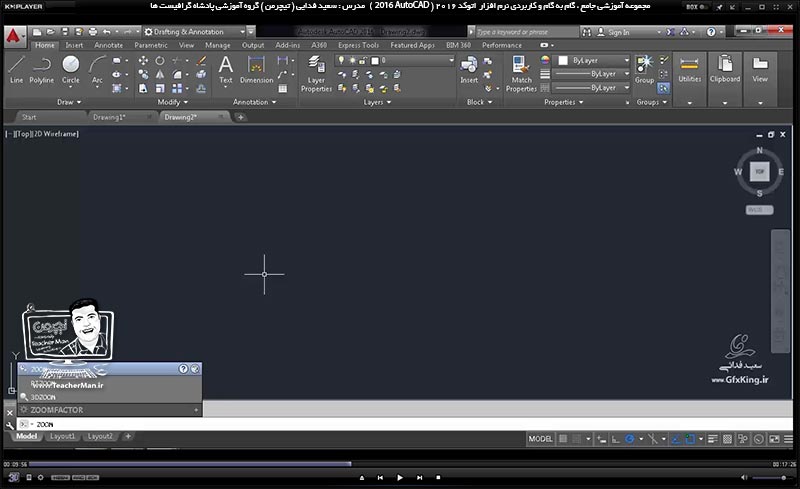Select the Line tool

click(16, 69)
